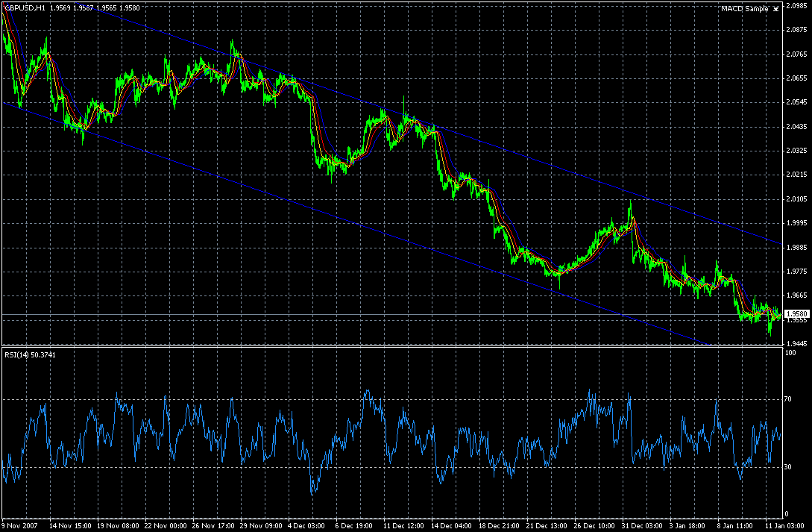Click the MACD Sample expert advisor label

tap(745, 8)
